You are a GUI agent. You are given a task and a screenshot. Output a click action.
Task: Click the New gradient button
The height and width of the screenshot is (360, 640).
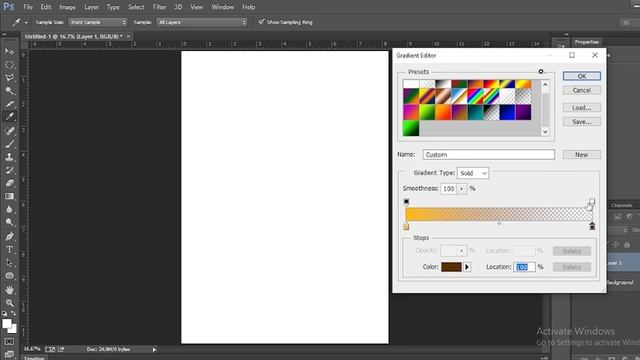coord(582,155)
